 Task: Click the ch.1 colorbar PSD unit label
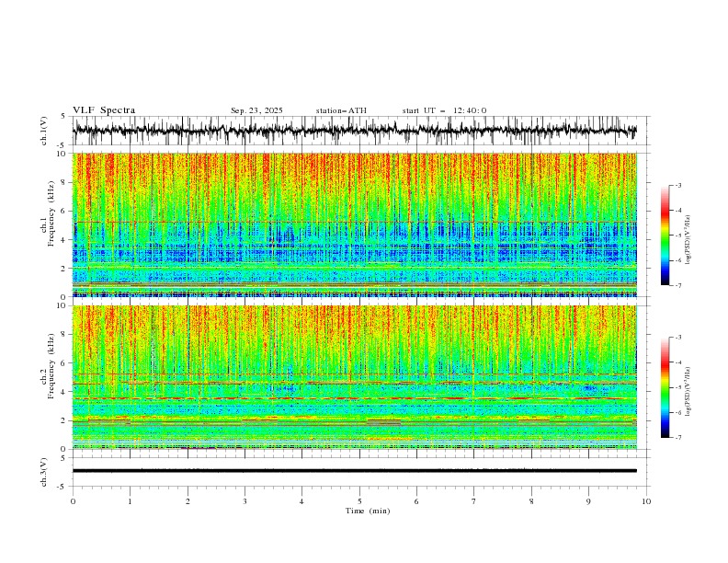688,240
